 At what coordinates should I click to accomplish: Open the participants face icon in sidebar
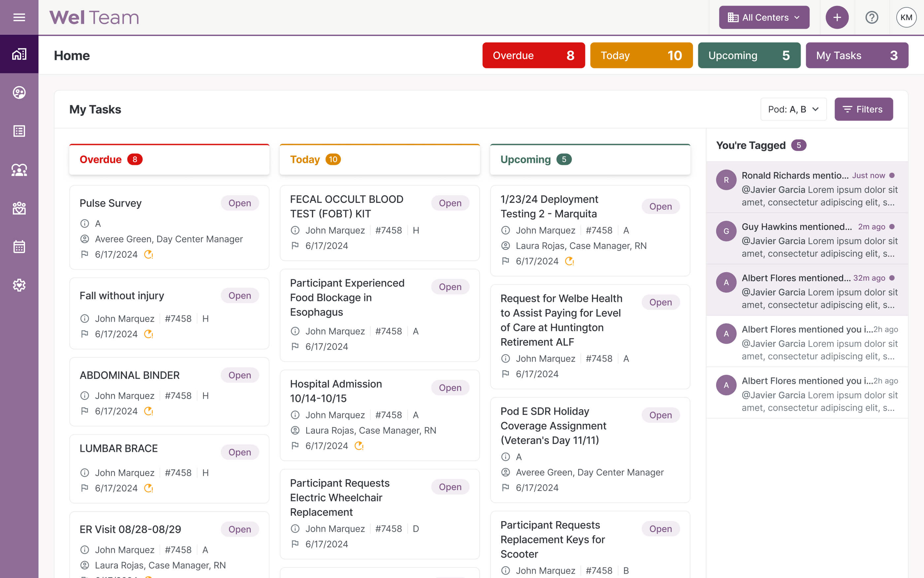tap(19, 92)
